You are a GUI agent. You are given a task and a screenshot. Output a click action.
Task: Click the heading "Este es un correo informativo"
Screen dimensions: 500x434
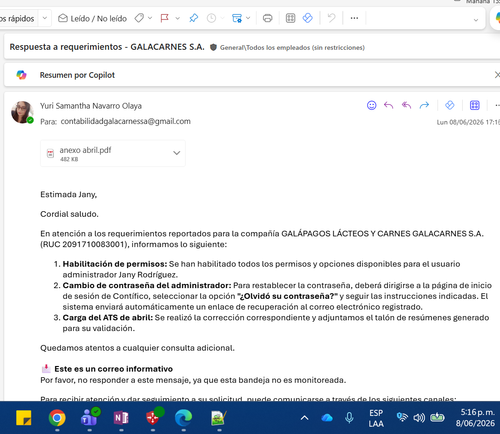point(113,369)
